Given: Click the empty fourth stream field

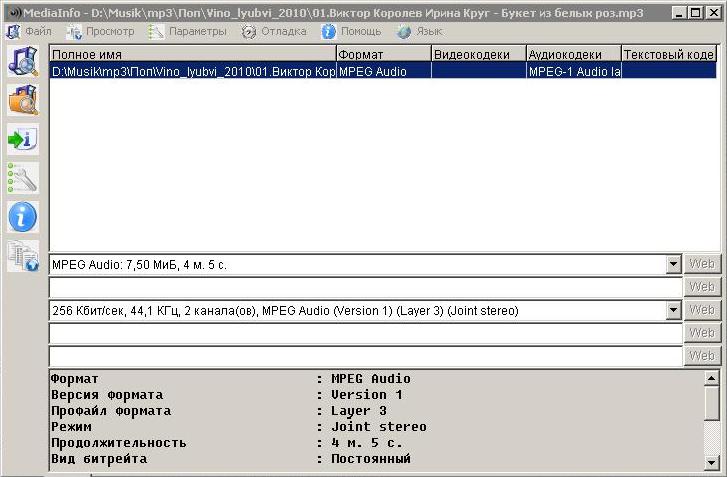Looking at the screenshot, I should click(x=365, y=333).
